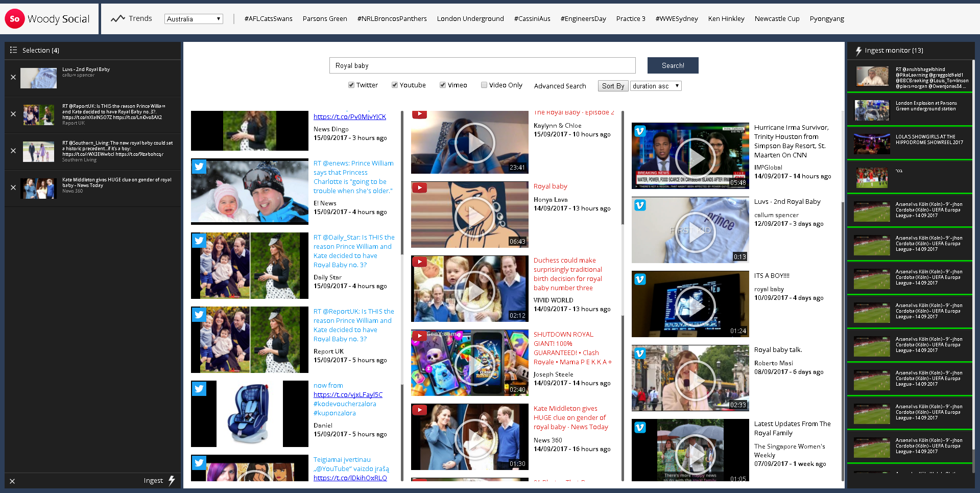Enable the Video Only checkbox
Image resolution: width=980 pixels, height=493 pixels.
point(484,85)
